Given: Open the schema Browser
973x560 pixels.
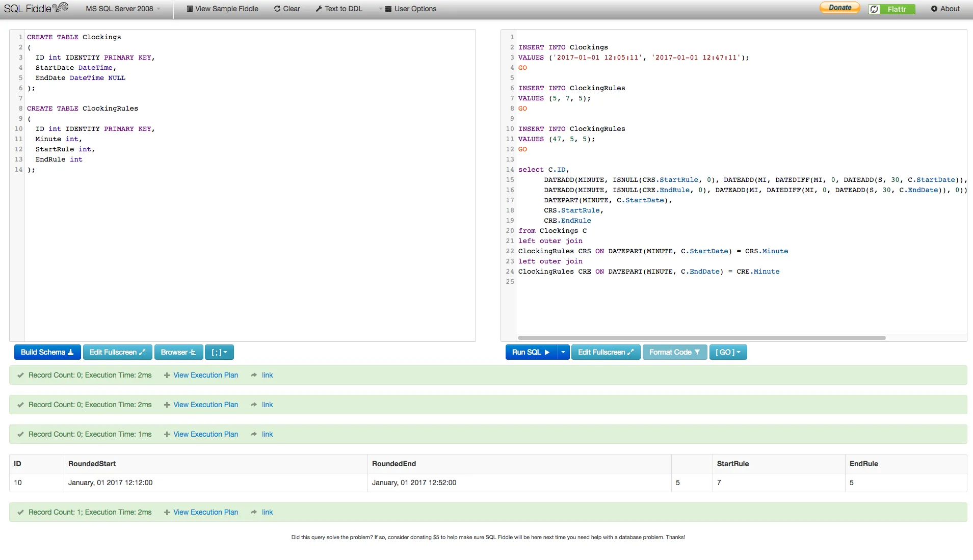Looking at the screenshot, I should (178, 352).
